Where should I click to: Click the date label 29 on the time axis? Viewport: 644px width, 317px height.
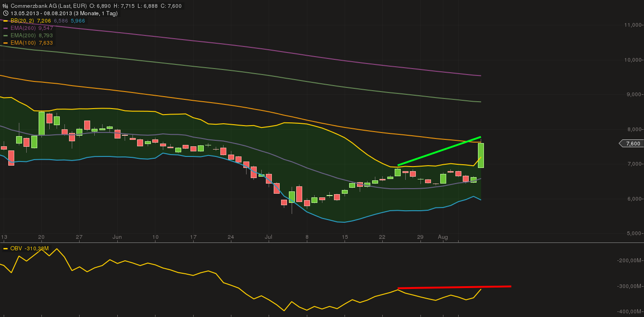[420, 237]
